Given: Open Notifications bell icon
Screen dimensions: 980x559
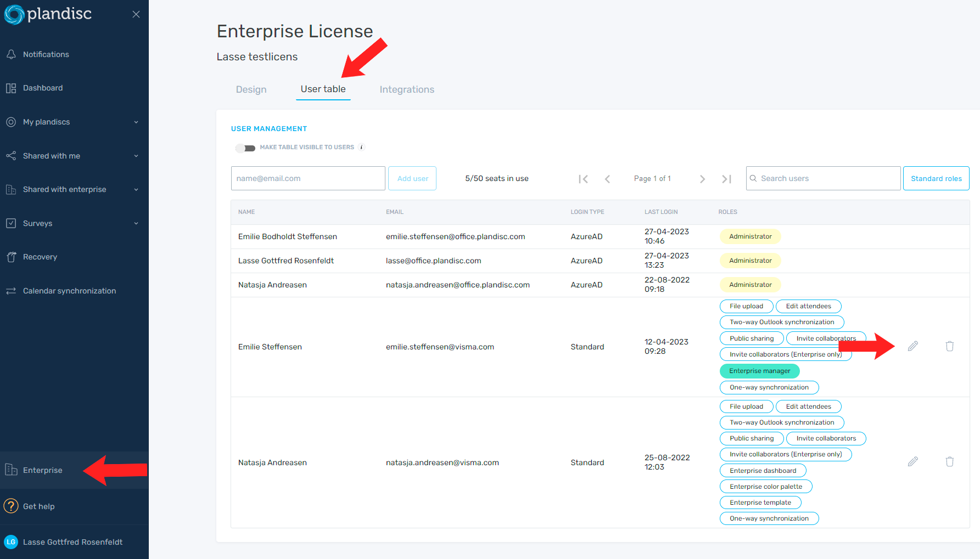Looking at the screenshot, I should pos(11,54).
